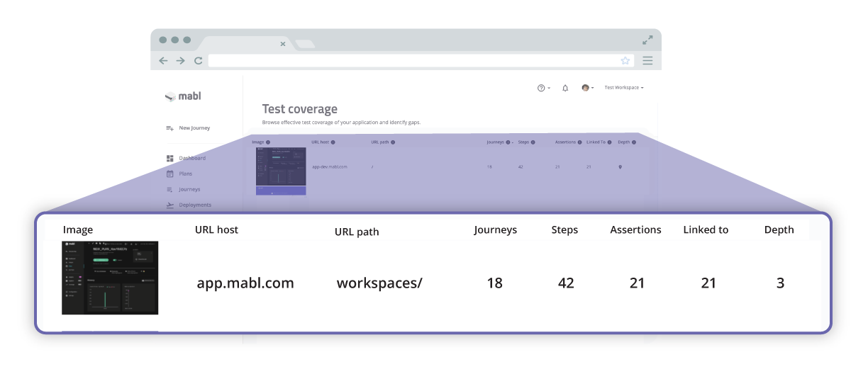Viewport: 868px width, 374px height.
Task: Reload the page with the refresh icon
Action: pyautogui.click(x=198, y=61)
